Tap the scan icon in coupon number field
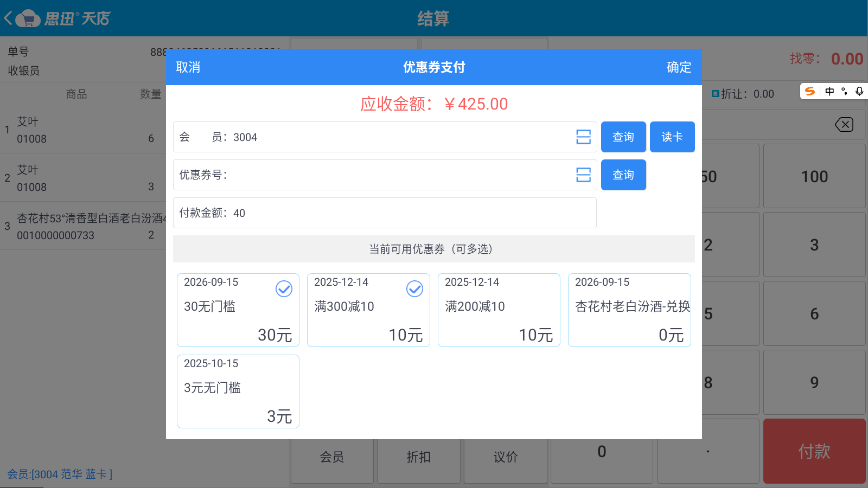This screenshot has width=868, height=488. (583, 175)
